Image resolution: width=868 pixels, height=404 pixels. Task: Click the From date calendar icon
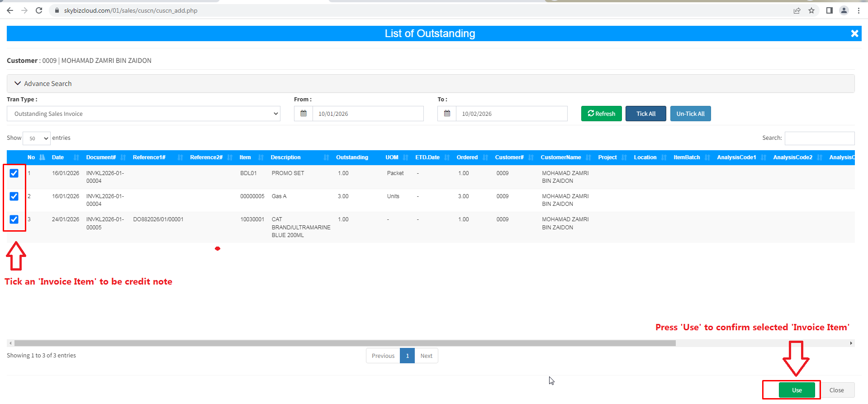pyautogui.click(x=304, y=114)
